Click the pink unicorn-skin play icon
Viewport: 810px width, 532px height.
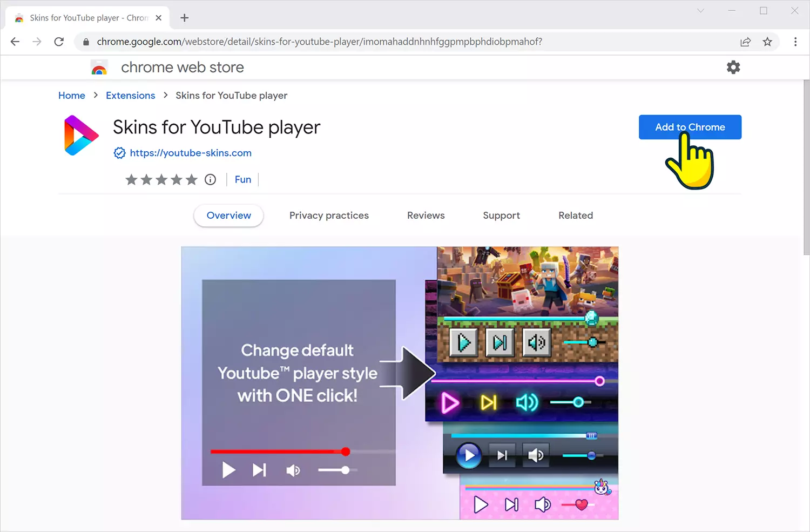[x=481, y=504]
